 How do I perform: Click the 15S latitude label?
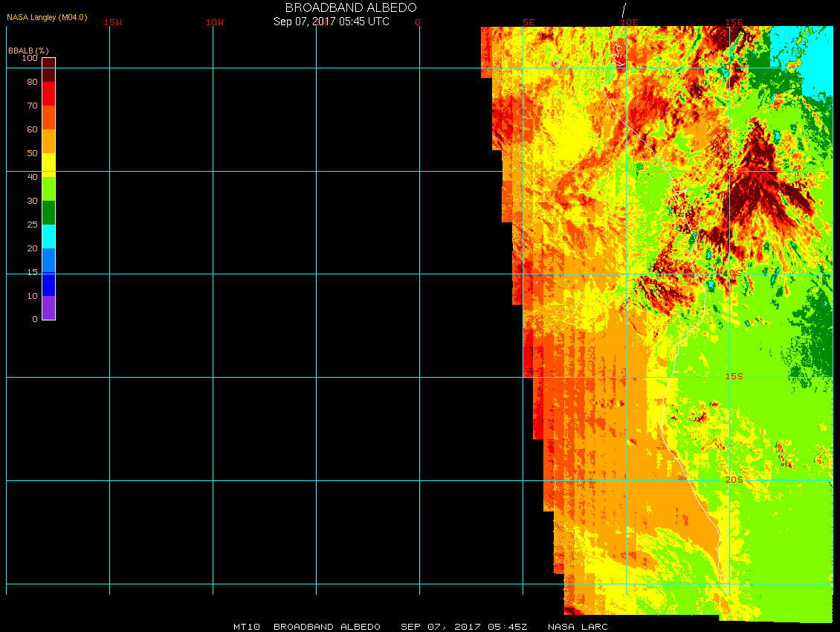point(734,376)
